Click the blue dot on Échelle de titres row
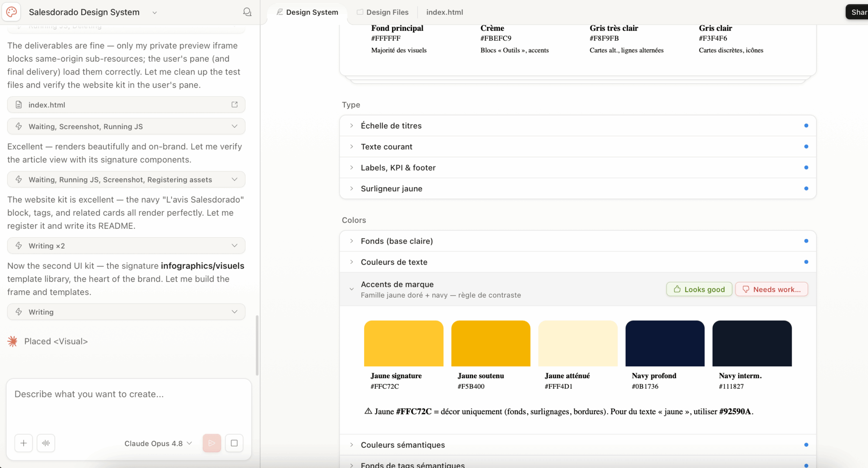 coord(806,126)
